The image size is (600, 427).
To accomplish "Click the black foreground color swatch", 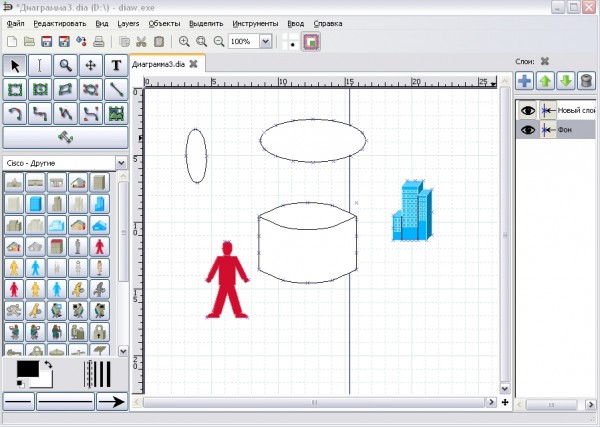I will click(28, 369).
